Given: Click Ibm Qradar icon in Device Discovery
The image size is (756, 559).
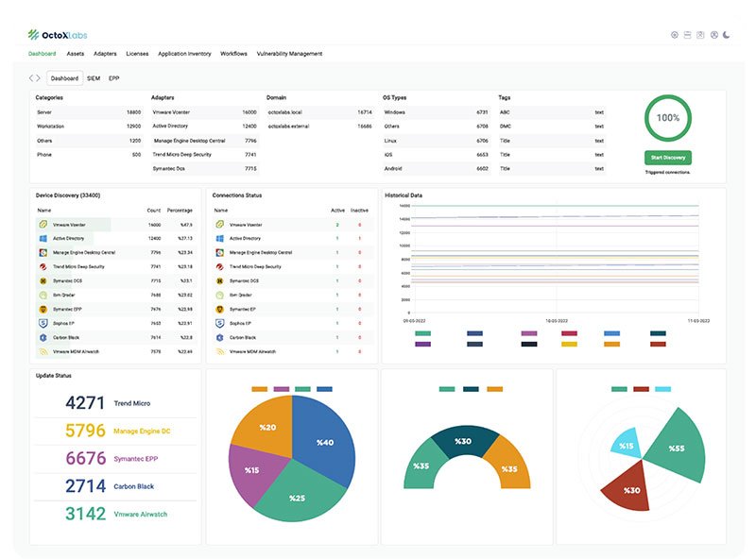Looking at the screenshot, I should (x=43, y=295).
